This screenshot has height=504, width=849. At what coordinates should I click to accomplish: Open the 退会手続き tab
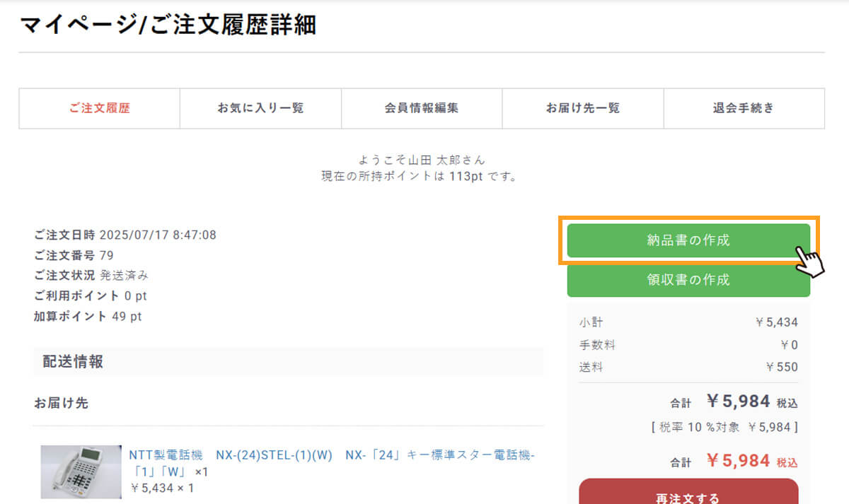[744, 108]
